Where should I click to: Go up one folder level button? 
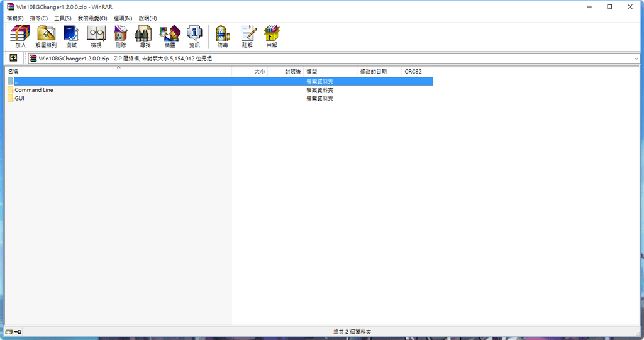14,58
